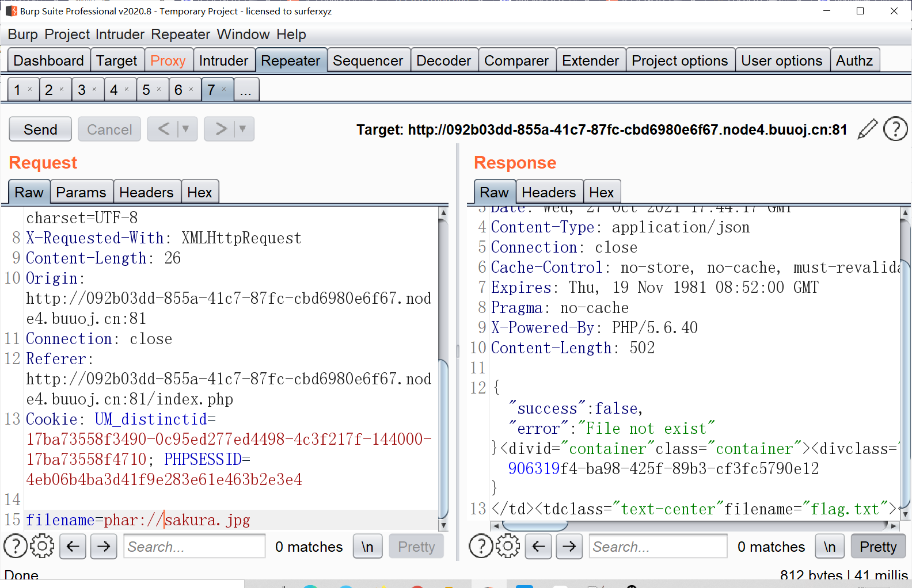Select Repeater request tab 5
912x588 pixels.
pyautogui.click(x=146, y=90)
